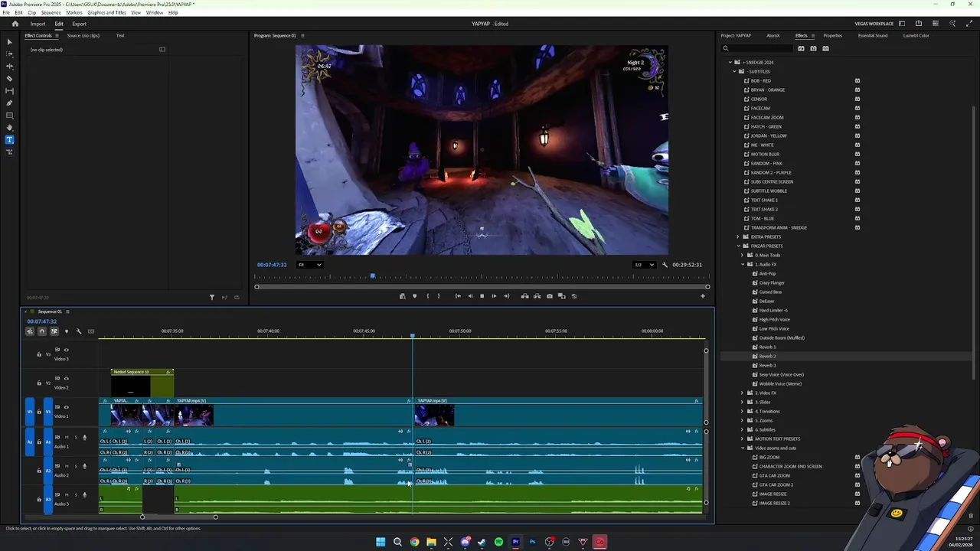Toggle visibility of Video 2 track
This screenshot has width=980, height=551.
[x=66, y=378]
